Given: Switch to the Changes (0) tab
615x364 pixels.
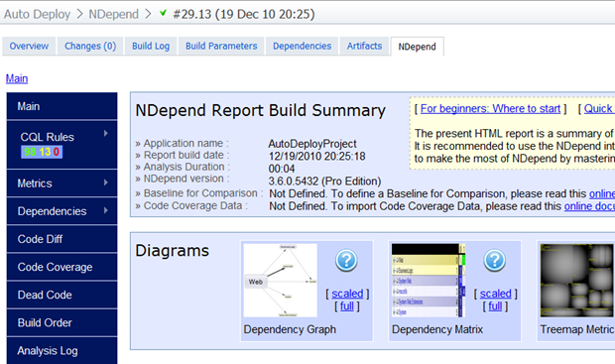Looking at the screenshot, I should click(x=90, y=47).
